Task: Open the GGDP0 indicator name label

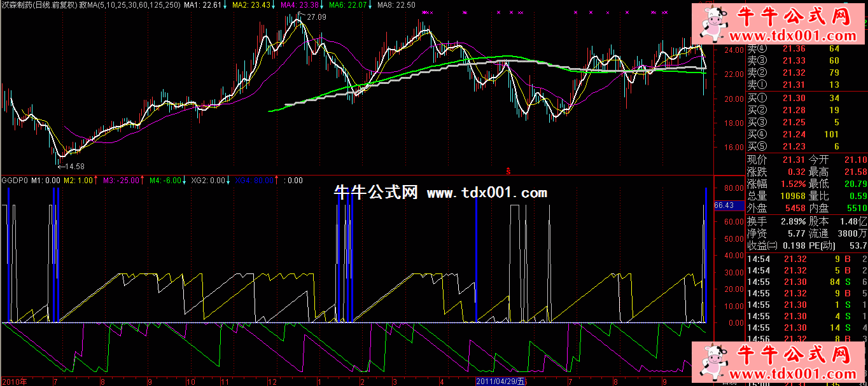Action: pyautogui.click(x=13, y=181)
